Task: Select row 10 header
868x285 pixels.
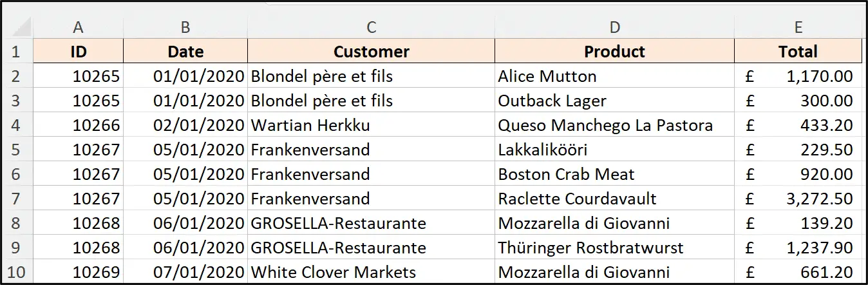Action: 17,272
